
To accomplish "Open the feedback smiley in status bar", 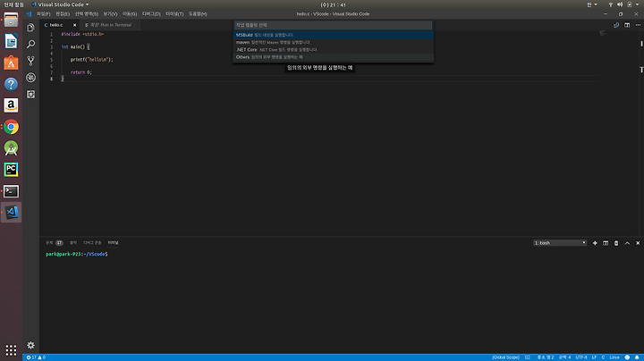I will pos(627,357).
